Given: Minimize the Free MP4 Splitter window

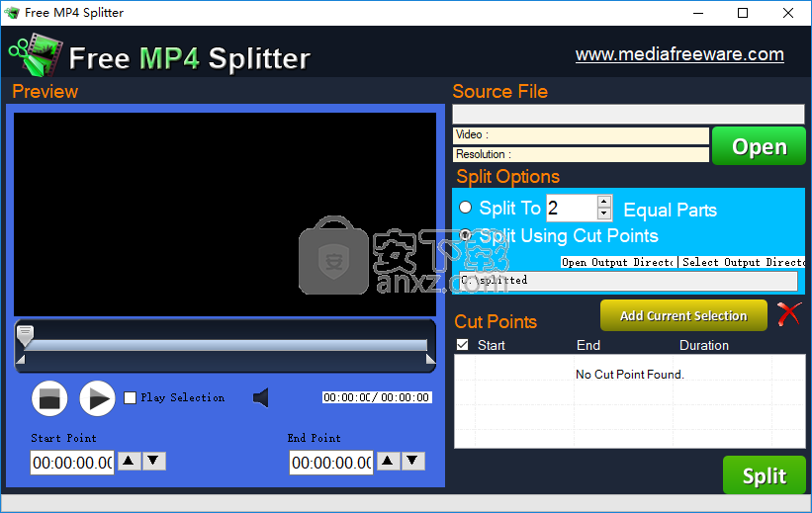Looking at the screenshot, I should (698, 13).
